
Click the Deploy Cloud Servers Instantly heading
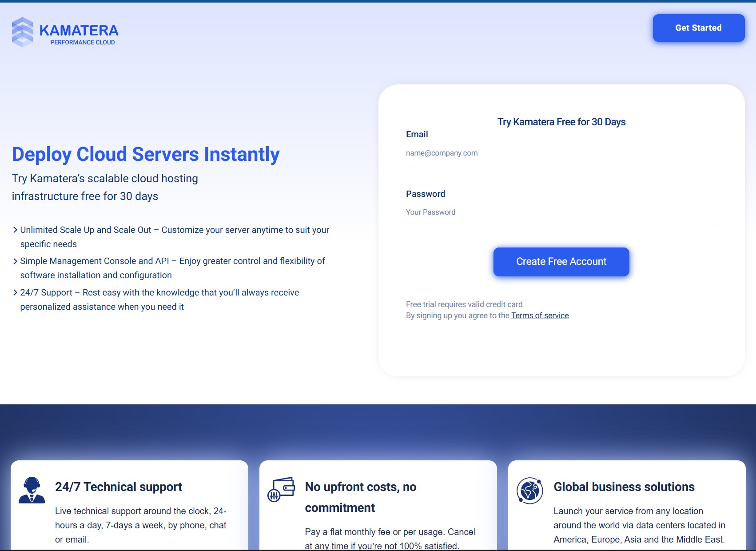(146, 154)
